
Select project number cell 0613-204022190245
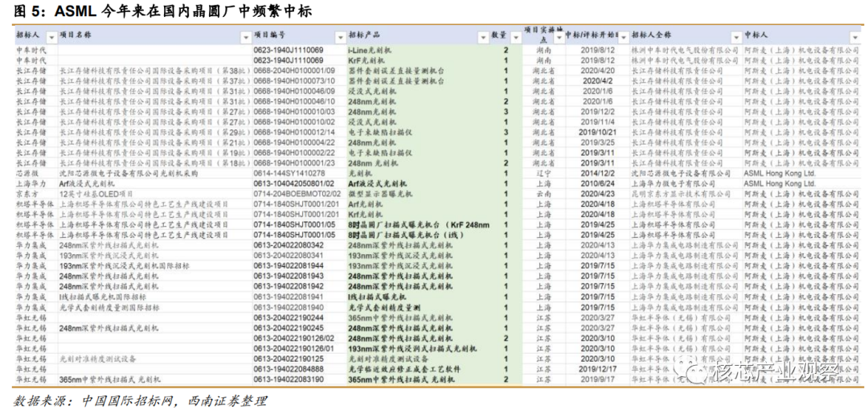[x=289, y=327]
